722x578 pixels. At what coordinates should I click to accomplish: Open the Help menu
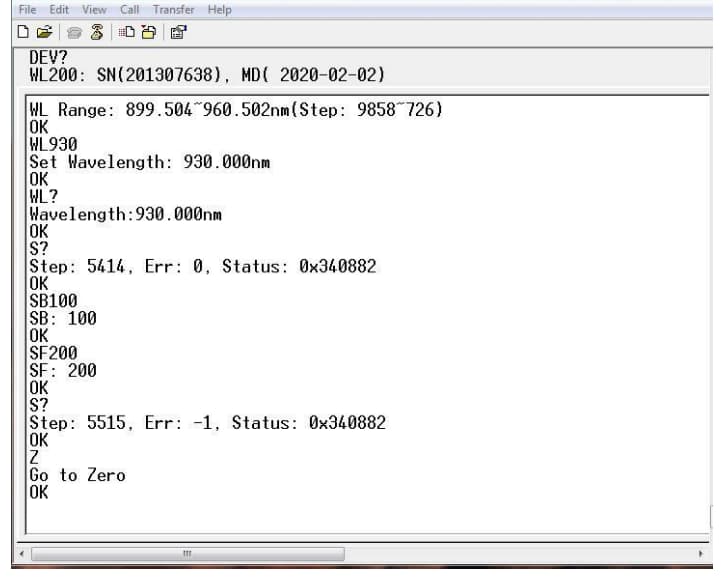(219, 9)
